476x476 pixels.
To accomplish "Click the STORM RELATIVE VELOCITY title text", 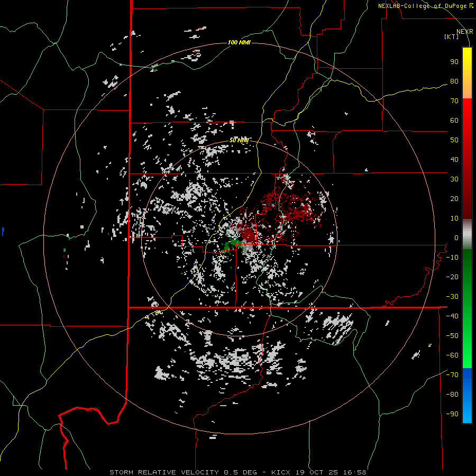I will (x=164, y=472).
